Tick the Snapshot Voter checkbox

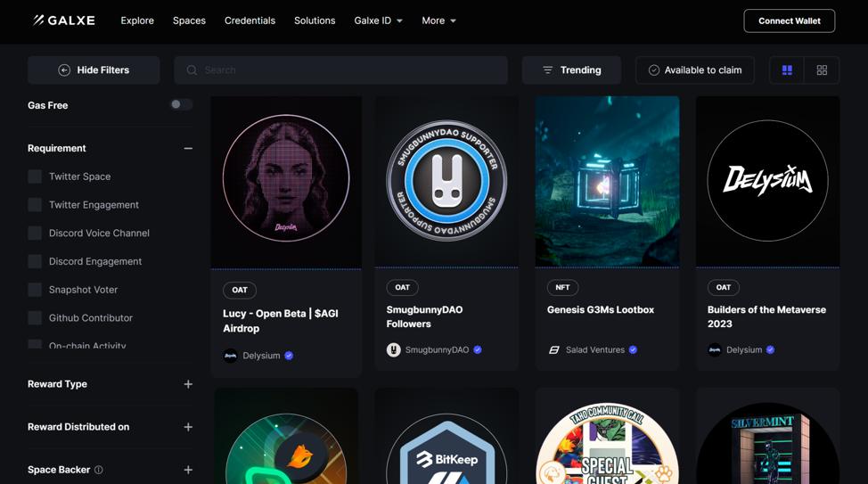tap(35, 290)
